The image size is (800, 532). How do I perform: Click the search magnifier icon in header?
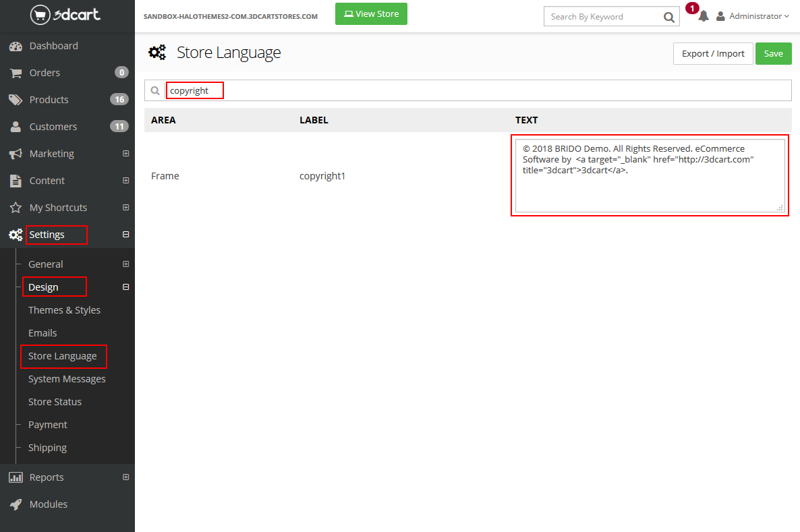[668, 17]
